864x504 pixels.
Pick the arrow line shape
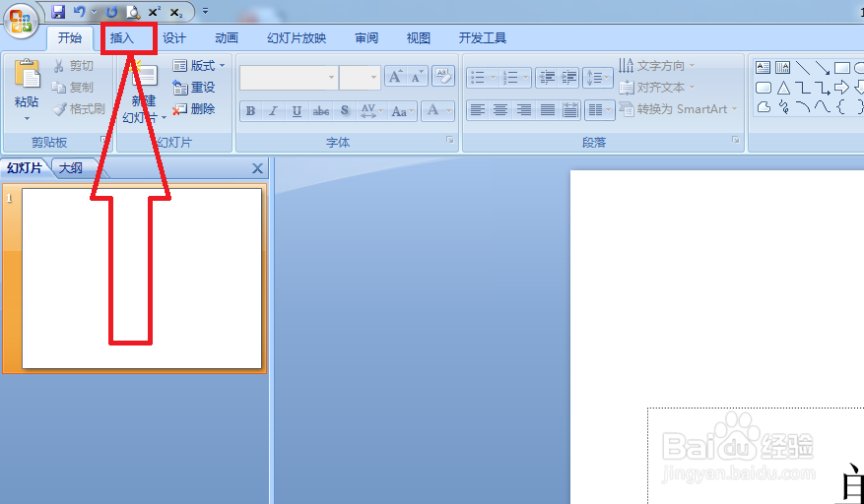click(x=822, y=68)
